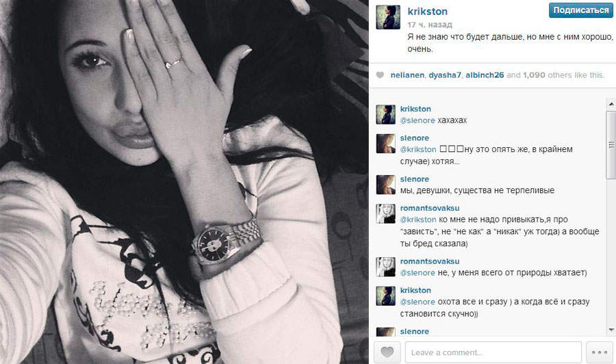Click the Подписаться follow button
This screenshot has height=364, width=616.
pyautogui.click(x=580, y=10)
